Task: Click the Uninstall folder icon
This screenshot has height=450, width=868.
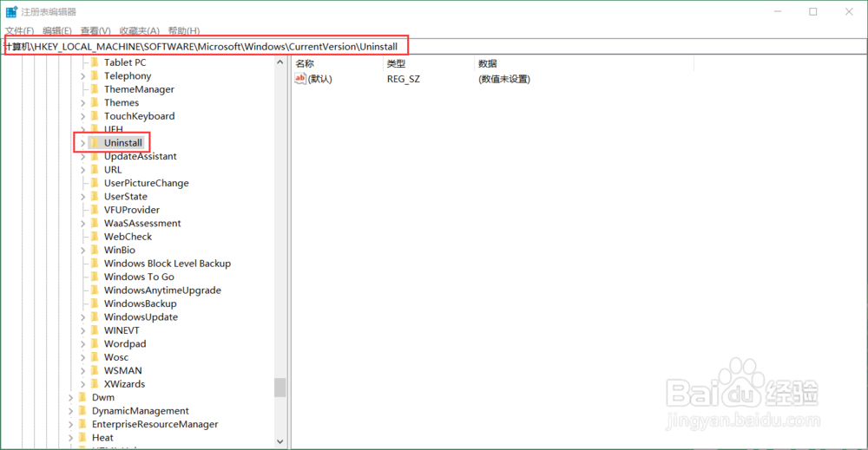Action: pyautogui.click(x=95, y=142)
